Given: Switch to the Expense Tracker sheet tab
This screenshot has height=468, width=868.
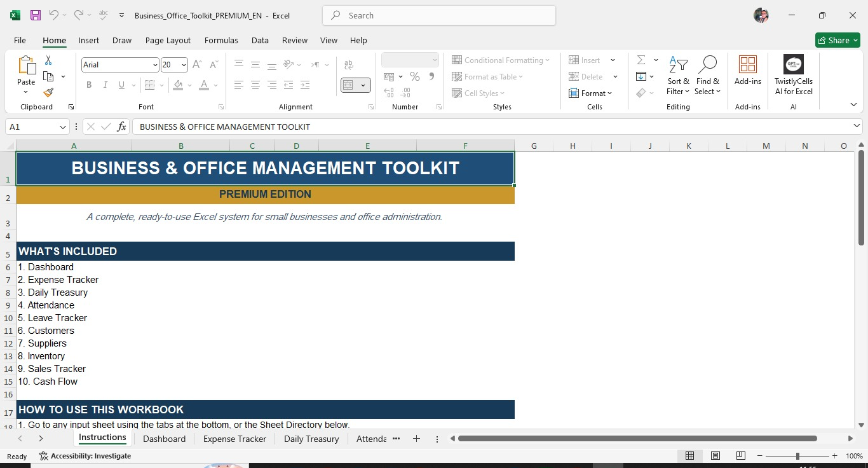Looking at the screenshot, I should point(234,439).
